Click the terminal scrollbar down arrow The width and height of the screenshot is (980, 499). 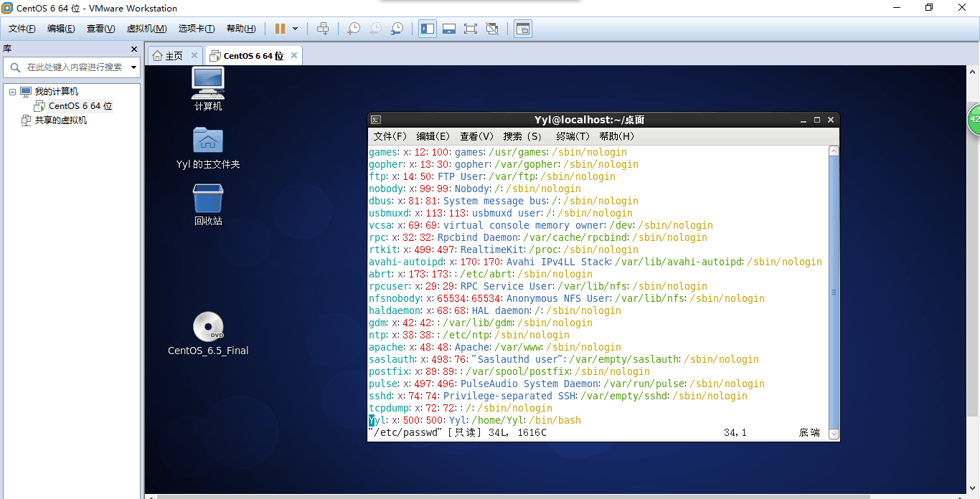pyautogui.click(x=833, y=434)
